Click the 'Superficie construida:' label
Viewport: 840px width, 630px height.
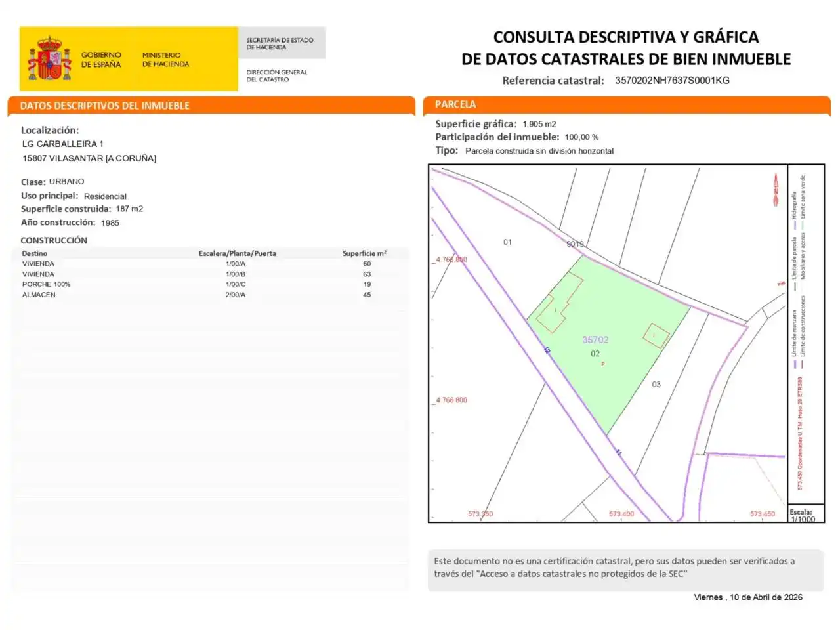[x=66, y=209]
